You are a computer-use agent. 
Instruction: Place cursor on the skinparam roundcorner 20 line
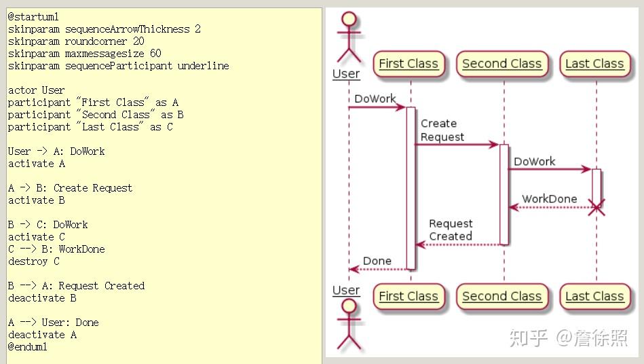tap(76, 41)
